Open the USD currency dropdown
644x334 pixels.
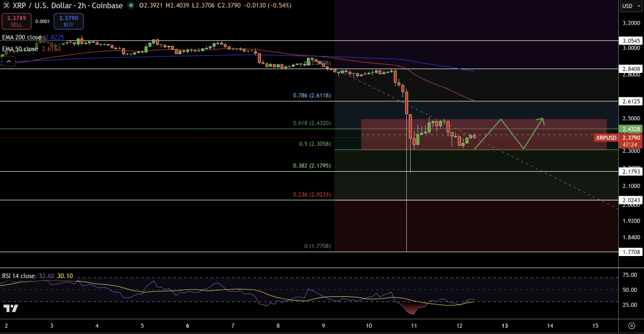point(629,6)
